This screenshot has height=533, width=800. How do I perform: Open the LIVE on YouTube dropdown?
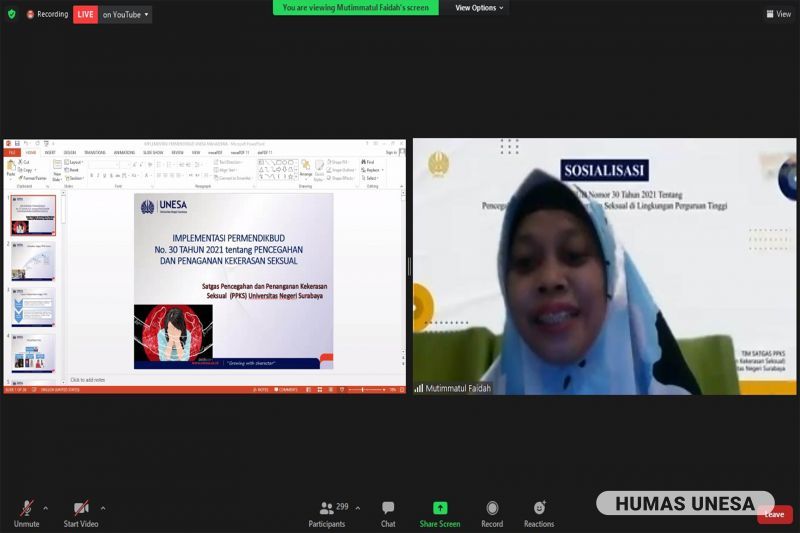pyautogui.click(x=126, y=15)
